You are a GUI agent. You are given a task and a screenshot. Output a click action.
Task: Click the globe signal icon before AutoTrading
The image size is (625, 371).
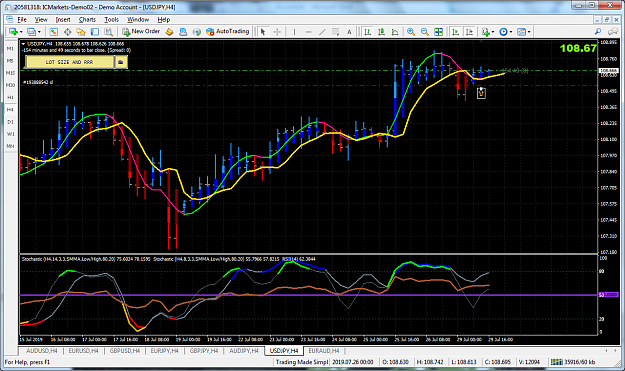pos(197,31)
